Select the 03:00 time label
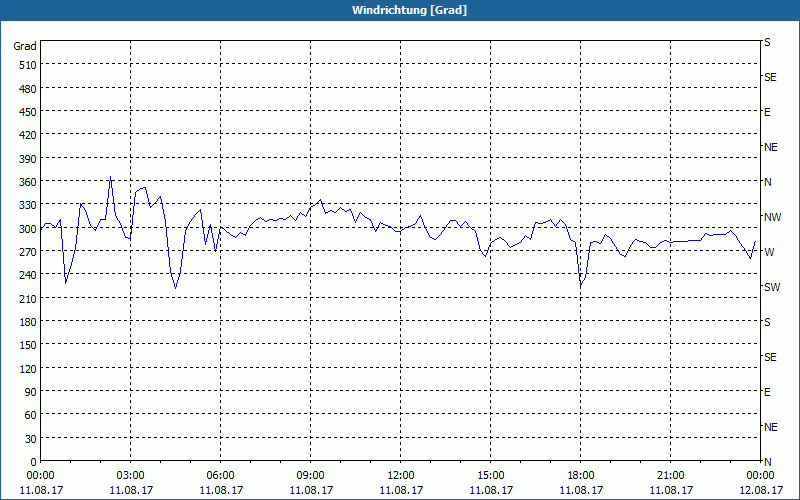This screenshot has width=800, height=500. coord(131,476)
